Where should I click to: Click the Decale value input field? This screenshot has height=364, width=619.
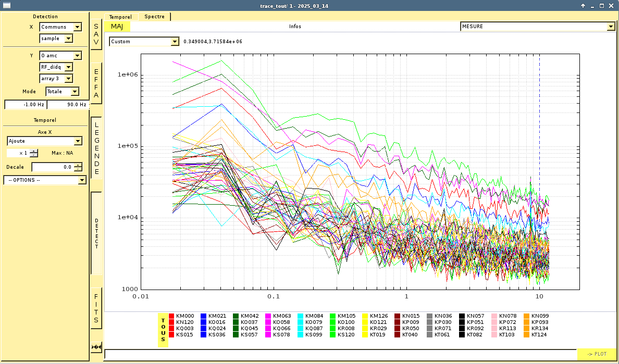click(52, 167)
